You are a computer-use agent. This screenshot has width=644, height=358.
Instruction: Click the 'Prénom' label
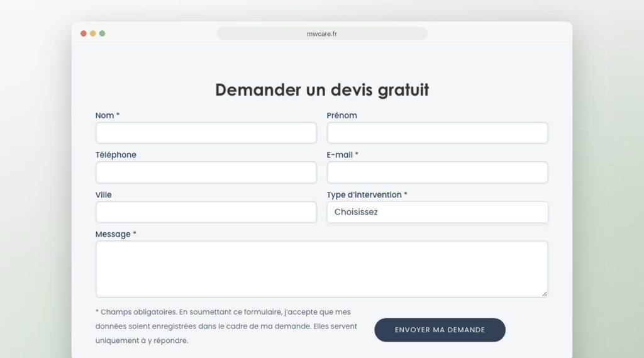pos(341,116)
